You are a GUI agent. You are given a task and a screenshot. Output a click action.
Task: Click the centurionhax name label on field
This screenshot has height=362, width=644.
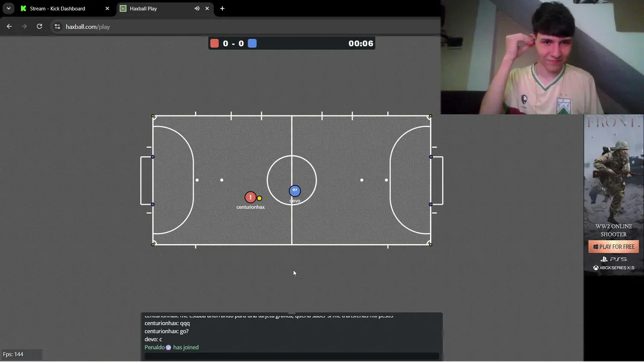coord(251,207)
